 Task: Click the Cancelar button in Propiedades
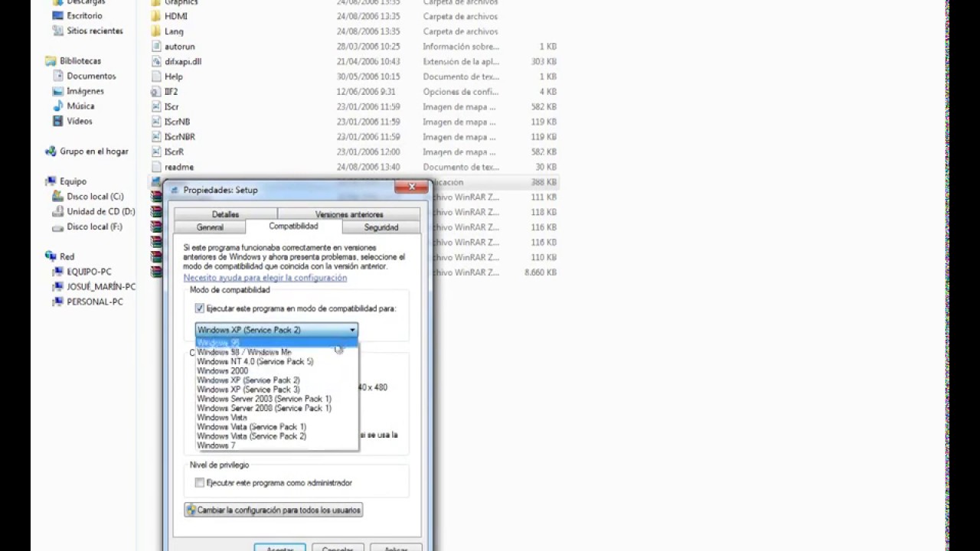338,548
